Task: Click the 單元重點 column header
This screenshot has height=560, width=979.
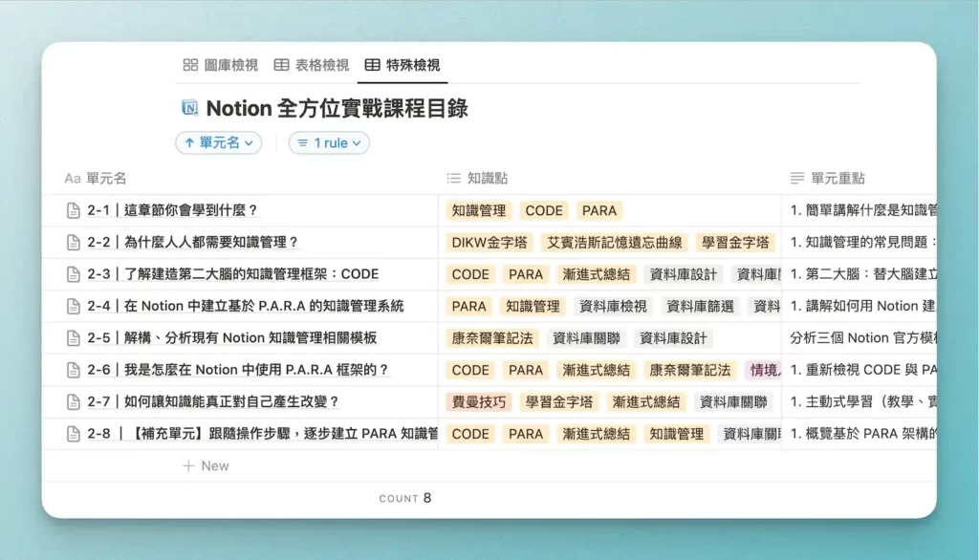Action: click(828, 179)
